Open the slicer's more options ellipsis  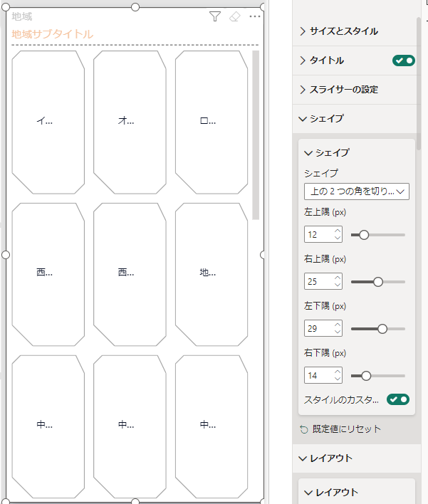click(255, 16)
